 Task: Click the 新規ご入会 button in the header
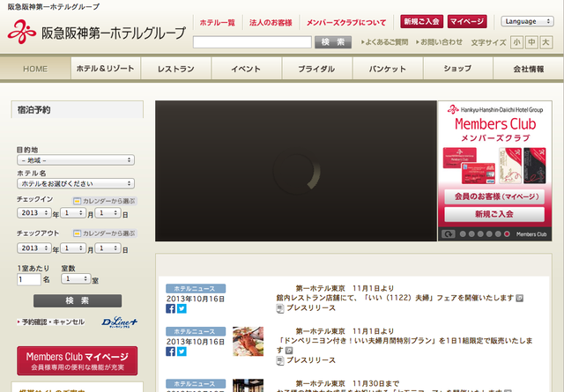pyautogui.click(x=421, y=21)
